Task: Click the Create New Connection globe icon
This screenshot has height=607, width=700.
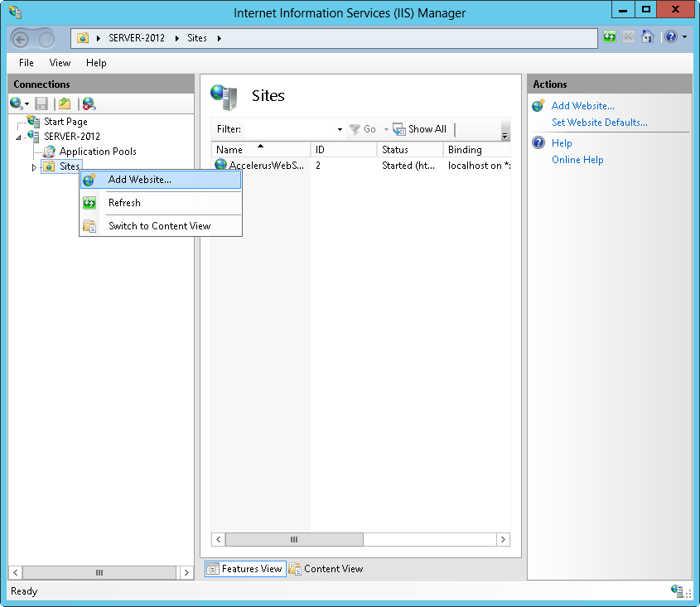Action: click(16, 104)
